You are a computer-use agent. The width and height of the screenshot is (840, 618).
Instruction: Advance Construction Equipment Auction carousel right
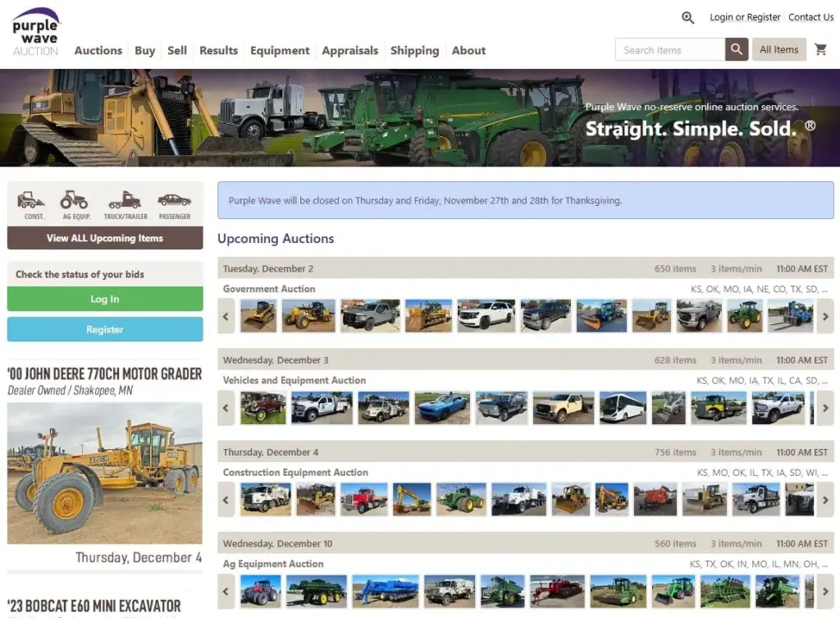pos(825,499)
